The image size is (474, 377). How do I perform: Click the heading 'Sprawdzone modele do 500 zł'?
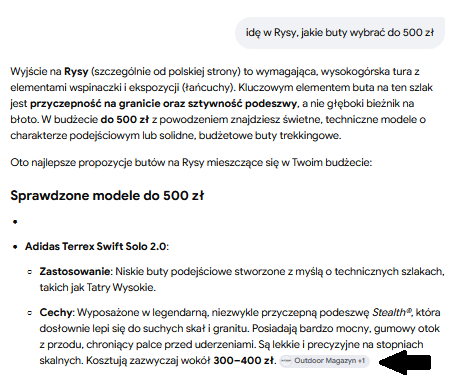(107, 195)
